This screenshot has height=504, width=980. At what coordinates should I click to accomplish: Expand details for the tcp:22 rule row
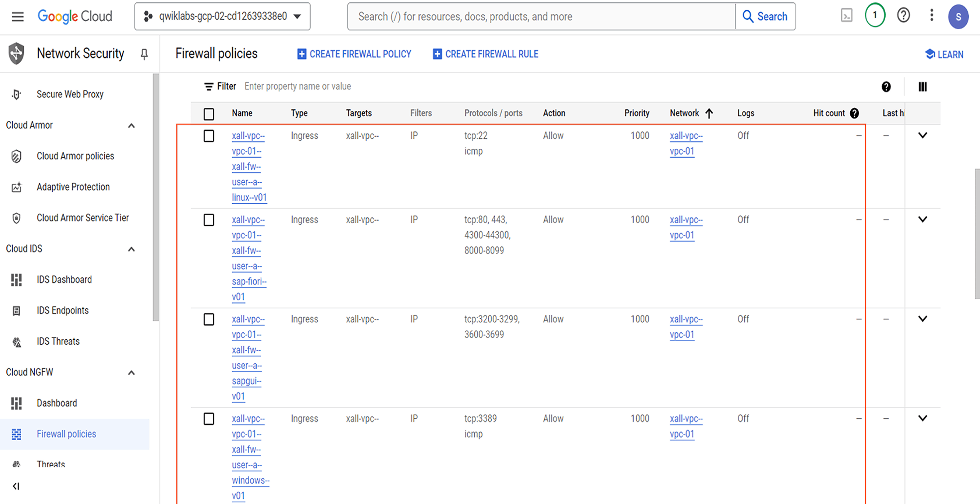click(x=922, y=135)
